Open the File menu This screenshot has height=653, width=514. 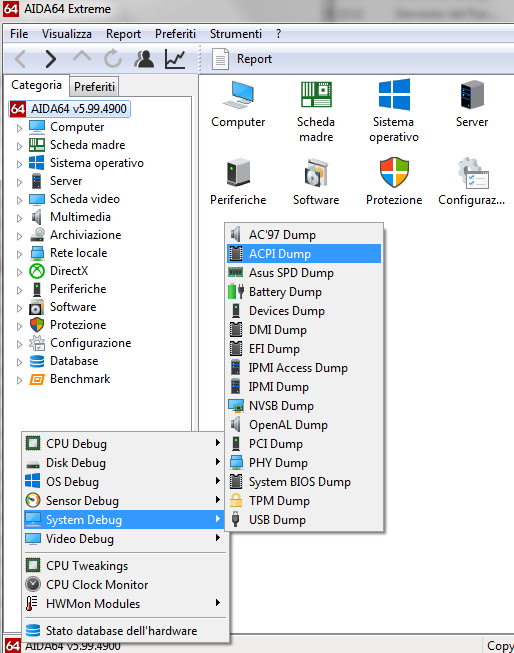(19, 34)
